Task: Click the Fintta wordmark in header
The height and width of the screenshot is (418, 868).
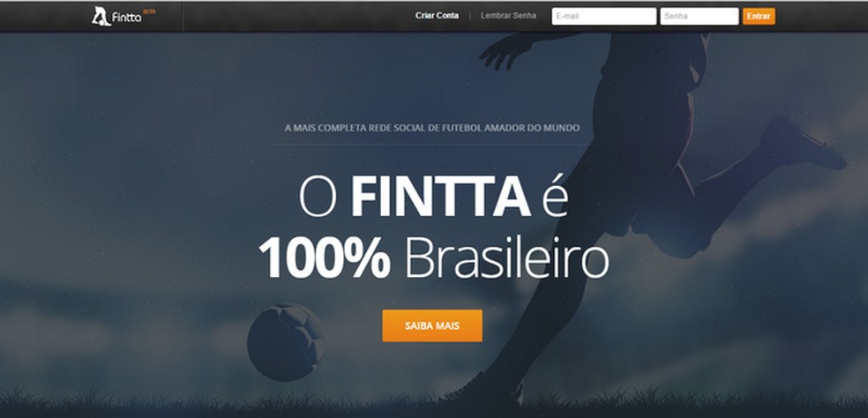Action: [x=126, y=18]
